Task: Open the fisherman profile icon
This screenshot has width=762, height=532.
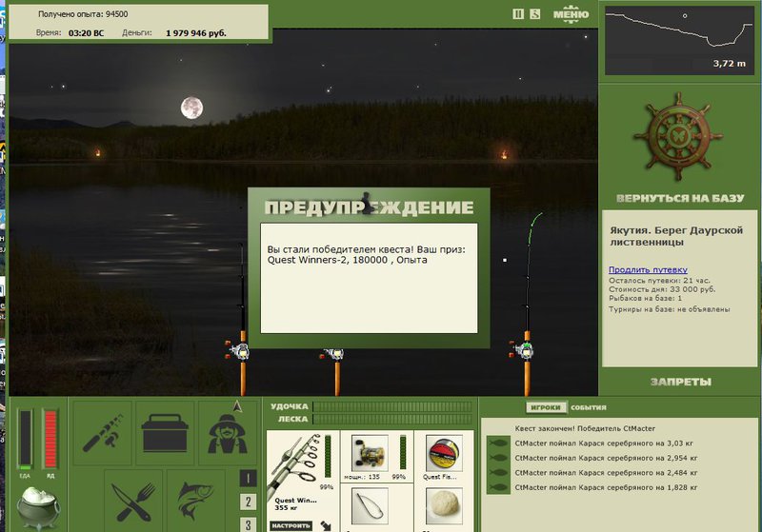Action: click(x=228, y=434)
